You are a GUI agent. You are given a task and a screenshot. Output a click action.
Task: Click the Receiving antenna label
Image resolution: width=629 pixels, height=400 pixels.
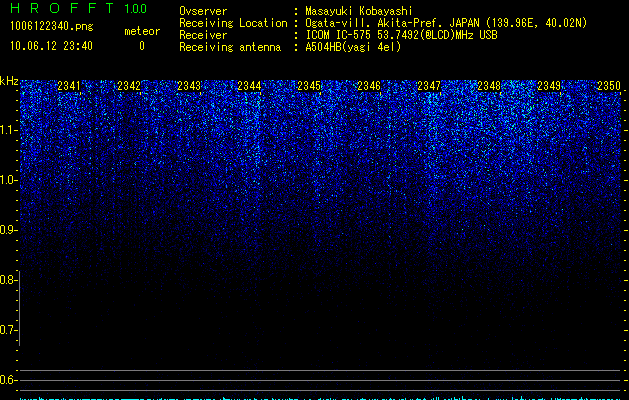(230, 47)
